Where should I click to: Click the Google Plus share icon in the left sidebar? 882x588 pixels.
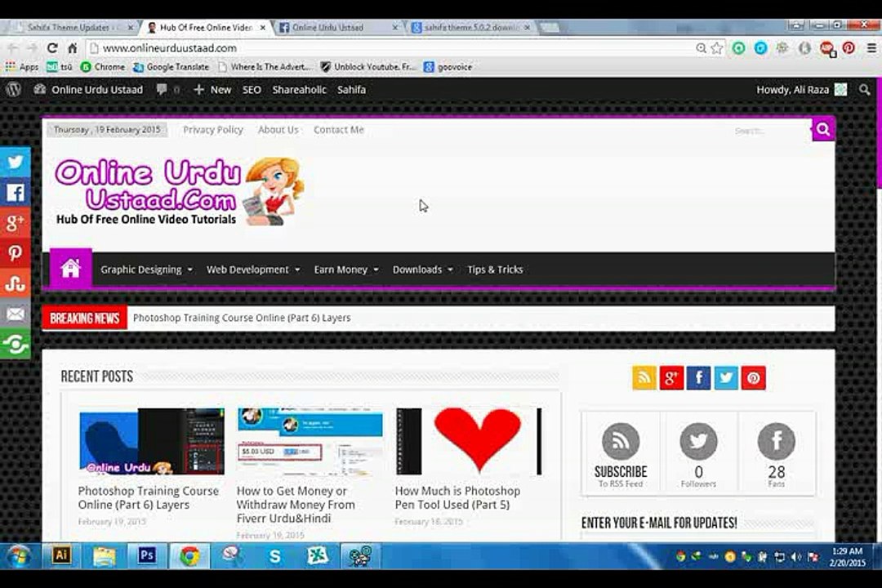tap(16, 224)
